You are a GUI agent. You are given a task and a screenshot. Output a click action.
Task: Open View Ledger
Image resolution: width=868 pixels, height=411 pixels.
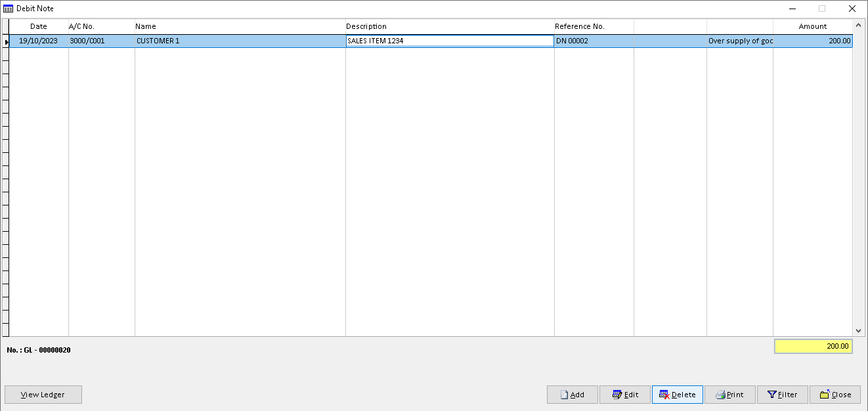(x=43, y=395)
